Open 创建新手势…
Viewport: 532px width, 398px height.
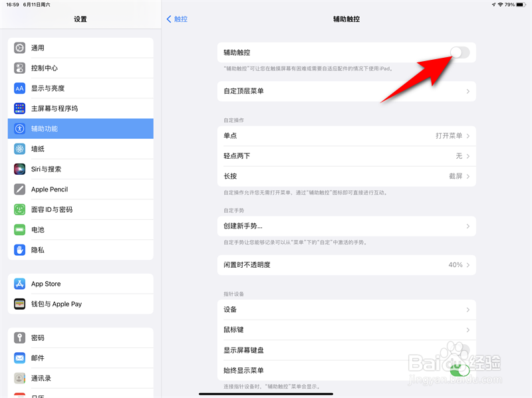click(x=346, y=226)
